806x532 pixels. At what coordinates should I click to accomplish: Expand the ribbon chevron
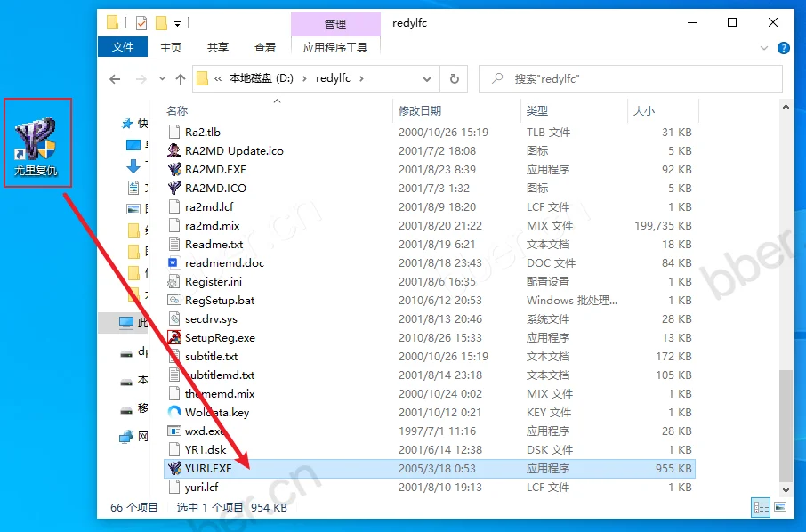[x=764, y=48]
